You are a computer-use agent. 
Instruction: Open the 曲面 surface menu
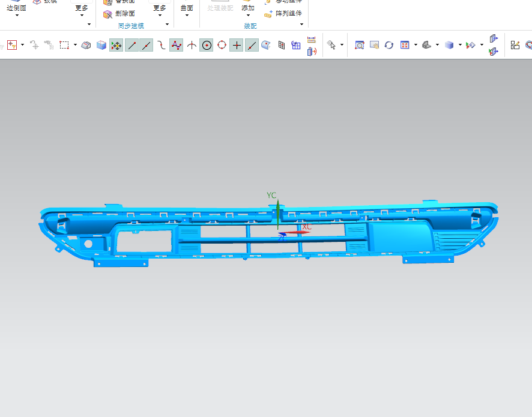coord(187,11)
